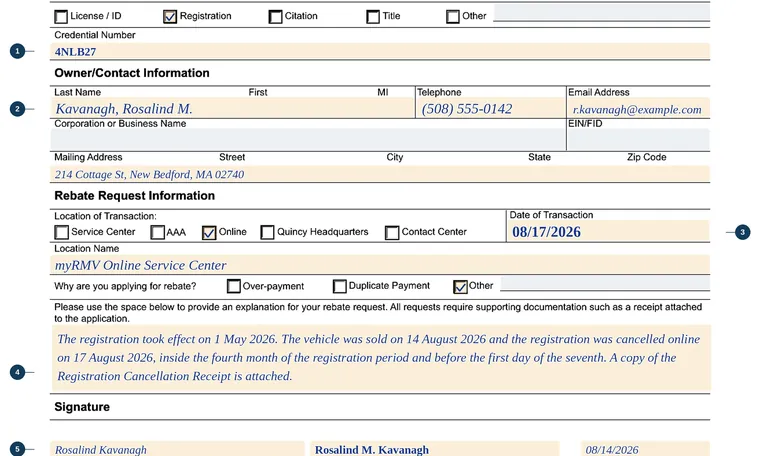Click the cursive signature field Rosalind Kavanagh
The height and width of the screenshot is (456, 760).
coord(177,449)
